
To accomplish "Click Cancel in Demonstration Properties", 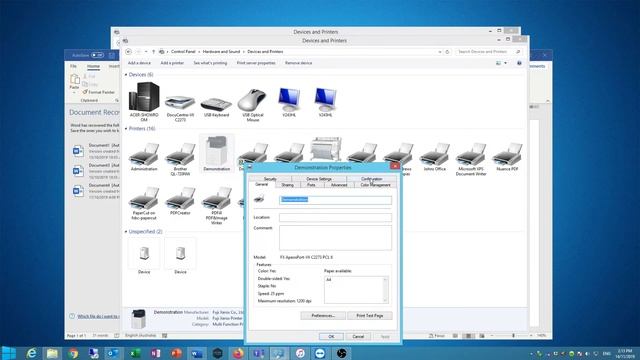I will point(358,336).
